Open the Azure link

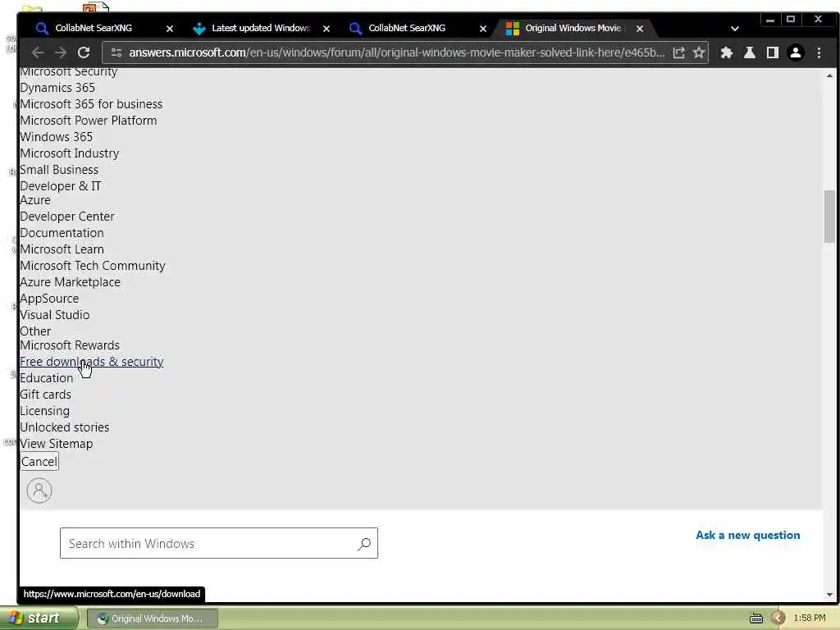pyautogui.click(x=35, y=200)
